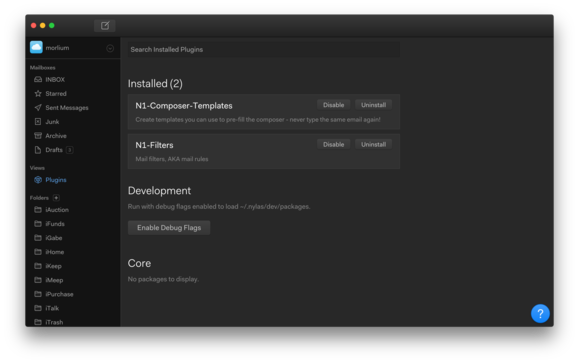Open the morlium account switcher dropdown
The width and height of the screenshot is (579, 363).
(110, 48)
